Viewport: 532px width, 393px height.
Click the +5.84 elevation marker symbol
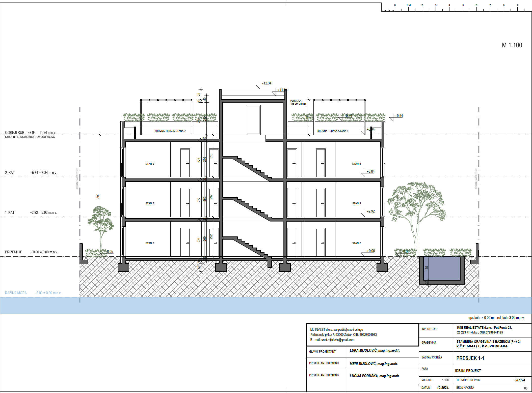(363, 175)
